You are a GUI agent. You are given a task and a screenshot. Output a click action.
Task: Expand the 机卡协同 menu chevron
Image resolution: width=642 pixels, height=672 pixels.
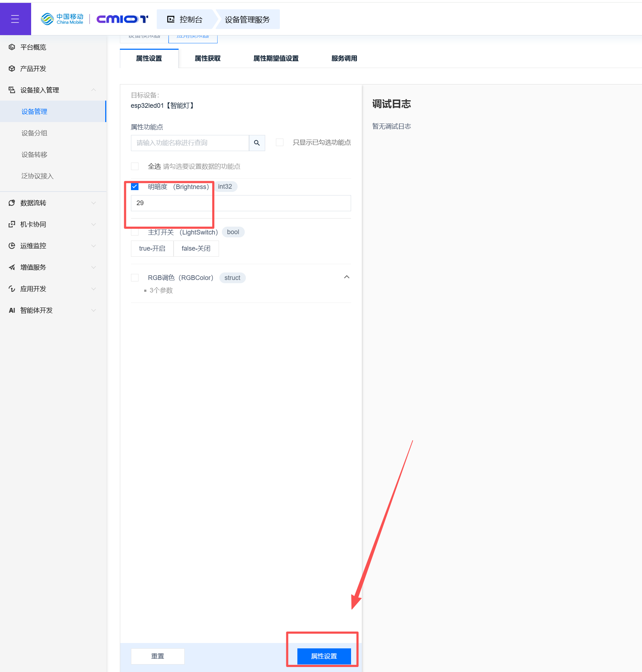coord(93,224)
